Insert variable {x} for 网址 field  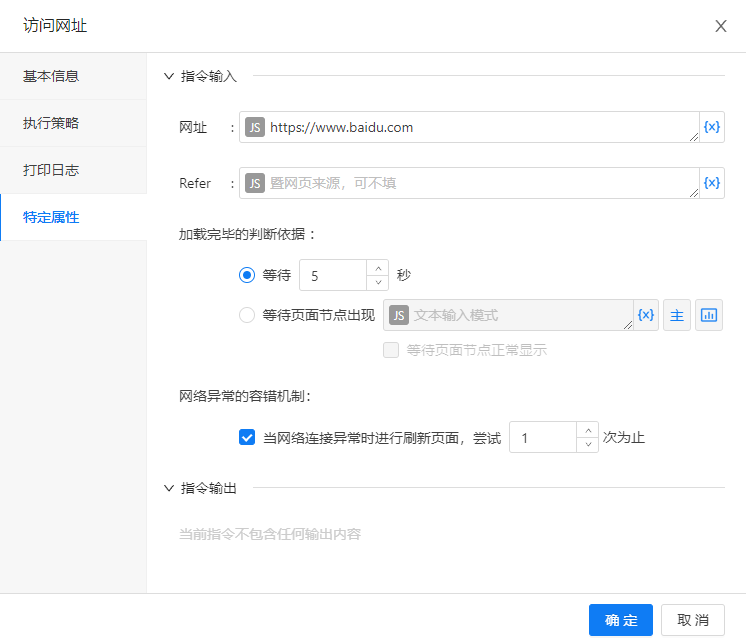coord(712,127)
